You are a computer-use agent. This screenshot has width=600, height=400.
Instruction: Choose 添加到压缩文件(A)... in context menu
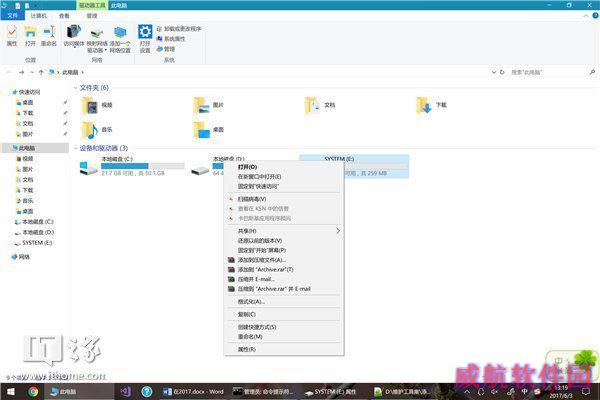click(x=284, y=260)
